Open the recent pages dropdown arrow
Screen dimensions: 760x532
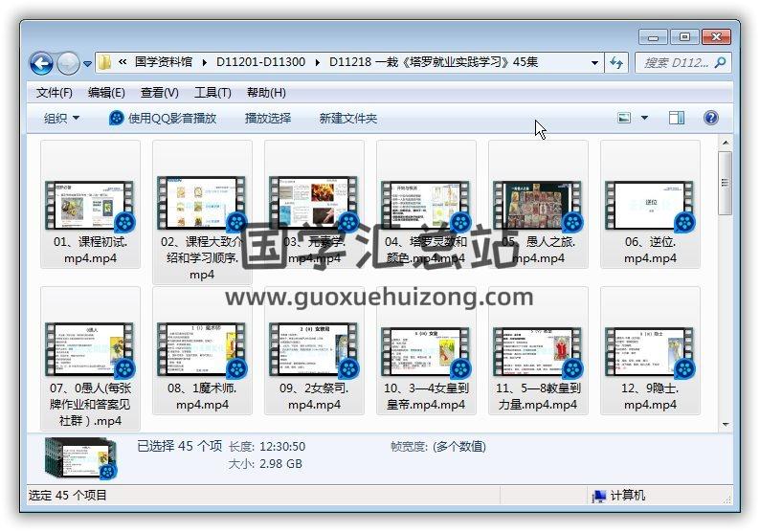pos(88,64)
